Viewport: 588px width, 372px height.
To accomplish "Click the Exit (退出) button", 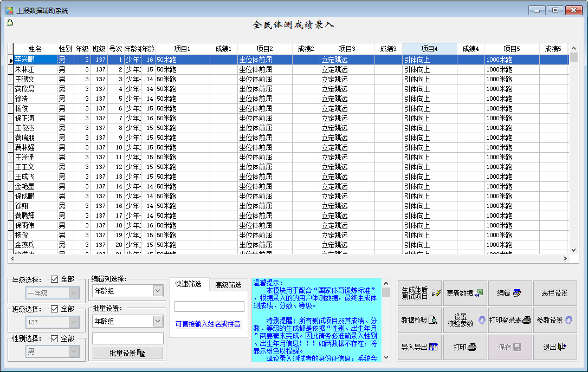I will click(555, 347).
